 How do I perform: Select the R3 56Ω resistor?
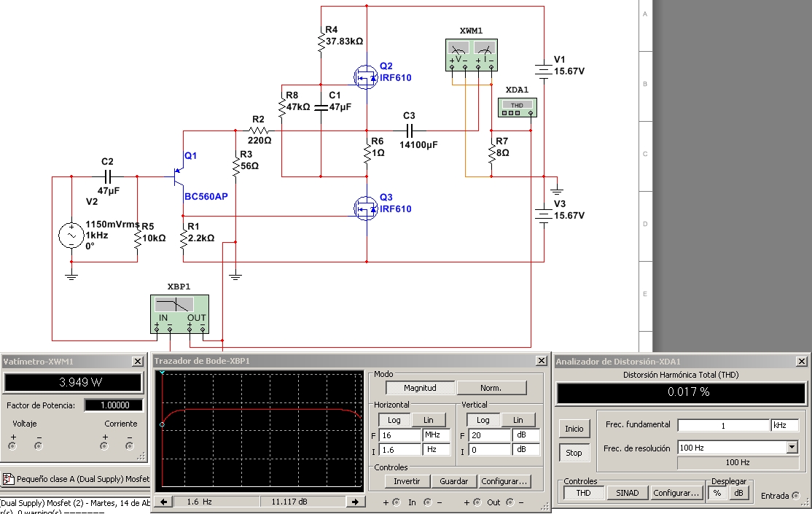coord(235,167)
